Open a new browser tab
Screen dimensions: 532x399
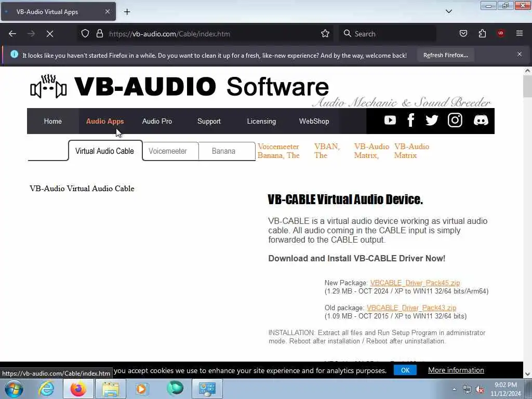click(x=127, y=12)
